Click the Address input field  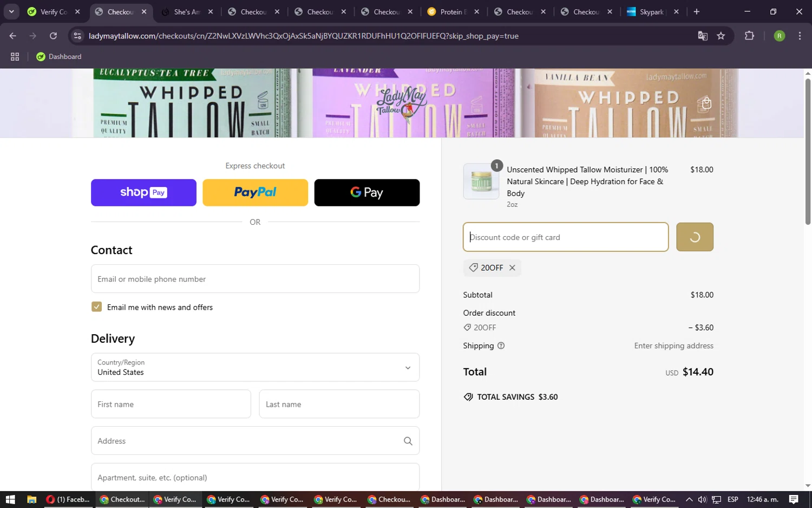255,441
